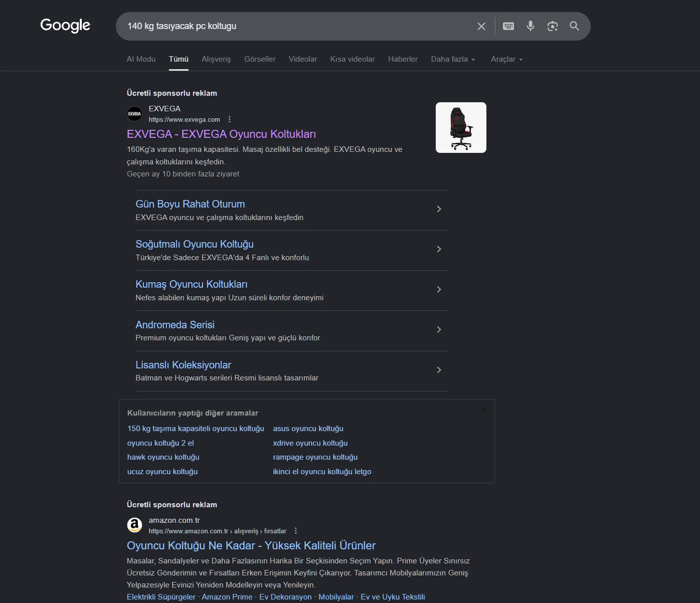Search rampage oyuncu koltuğu
700x603 pixels.
(x=315, y=457)
